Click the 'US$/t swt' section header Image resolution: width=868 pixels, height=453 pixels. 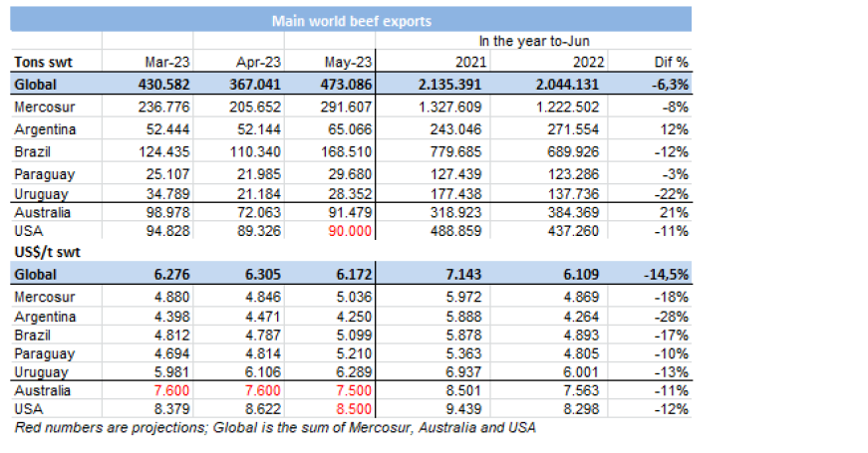tap(45, 253)
